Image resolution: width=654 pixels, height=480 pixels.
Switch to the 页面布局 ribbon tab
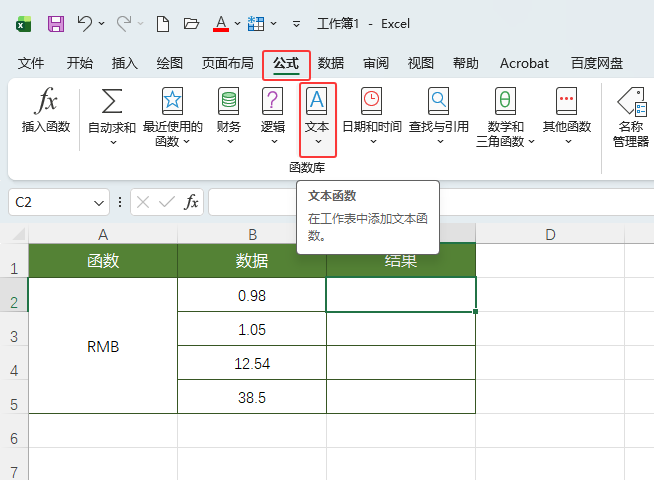(228, 63)
